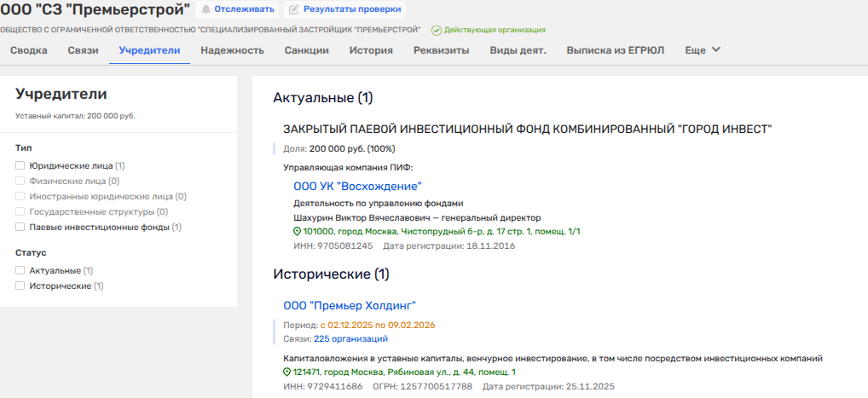Image resolution: width=868 pixels, height=398 pixels.
Task: Click the location pin near Чистопрудный address
Action: point(298,231)
